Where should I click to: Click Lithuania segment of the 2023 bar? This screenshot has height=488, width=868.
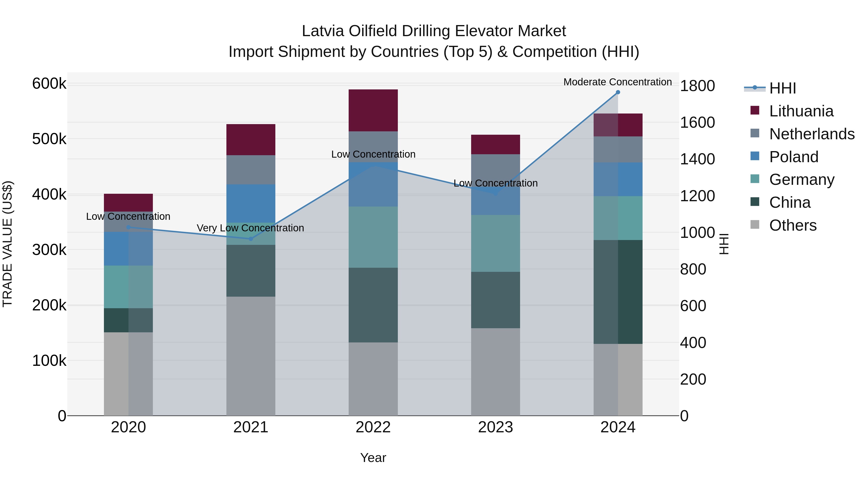[495, 145]
